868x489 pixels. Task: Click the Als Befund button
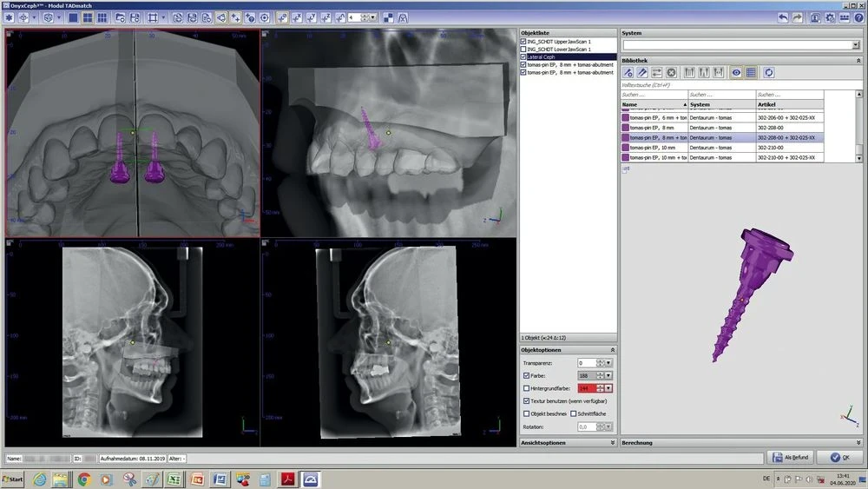tap(792, 458)
